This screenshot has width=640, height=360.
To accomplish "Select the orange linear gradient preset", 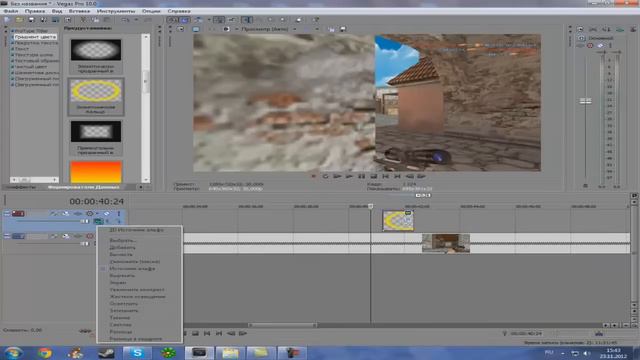I will [x=96, y=172].
